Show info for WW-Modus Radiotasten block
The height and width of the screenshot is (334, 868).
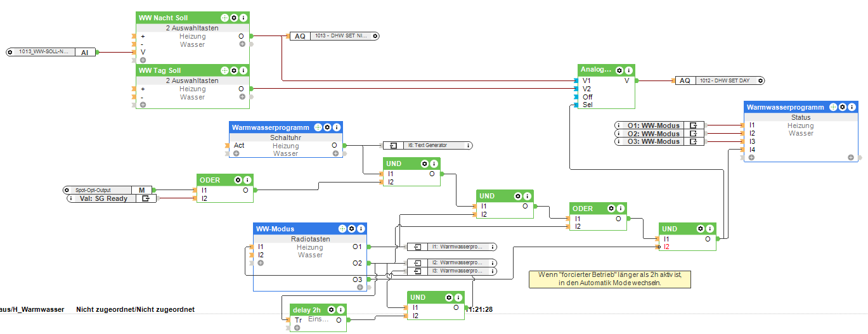click(361, 228)
